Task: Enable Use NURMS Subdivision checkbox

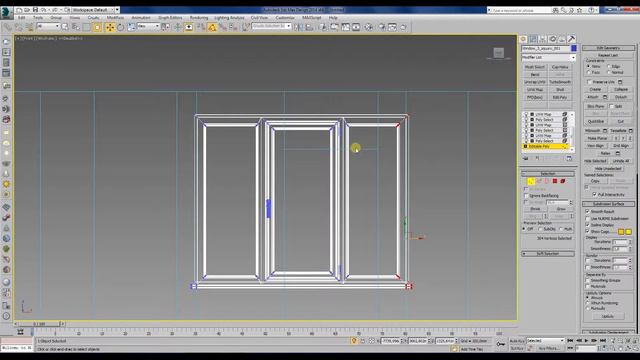Action: [587, 218]
